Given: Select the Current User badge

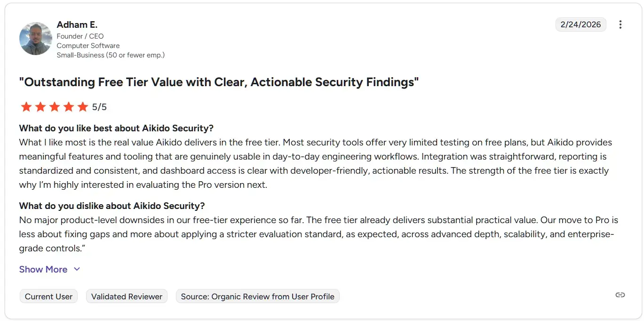Looking at the screenshot, I should 48,297.
